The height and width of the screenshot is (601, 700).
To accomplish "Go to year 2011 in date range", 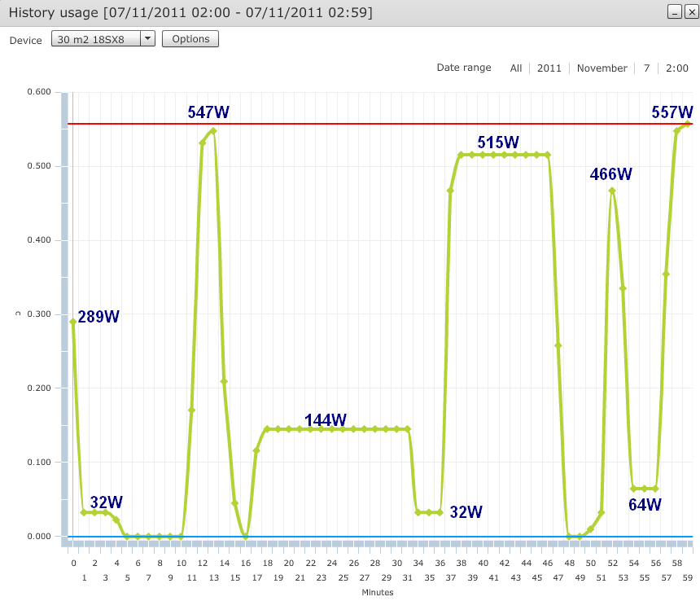I will 549,68.
